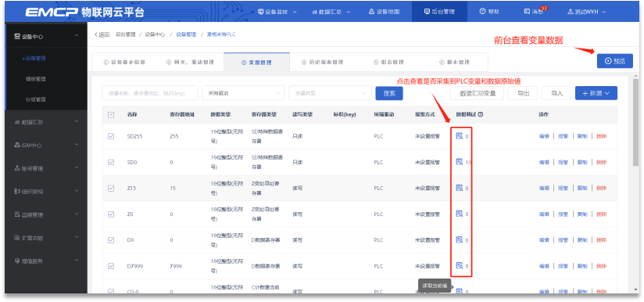Switch to the 脚本管理 tab
Image resolution: width=644 pixels, height=302 pixels.
click(x=454, y=63)
